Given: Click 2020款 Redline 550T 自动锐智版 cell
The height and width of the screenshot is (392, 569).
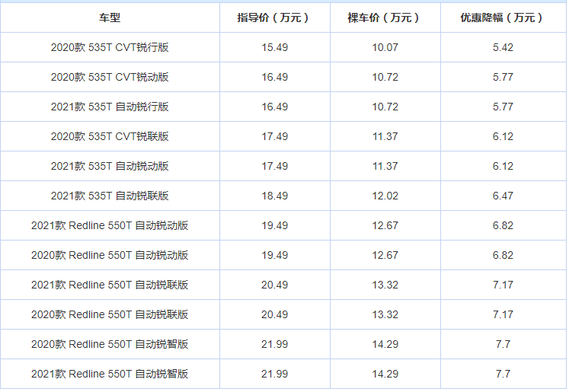Looking at the screenshot, I should click(x=110, y=344).
